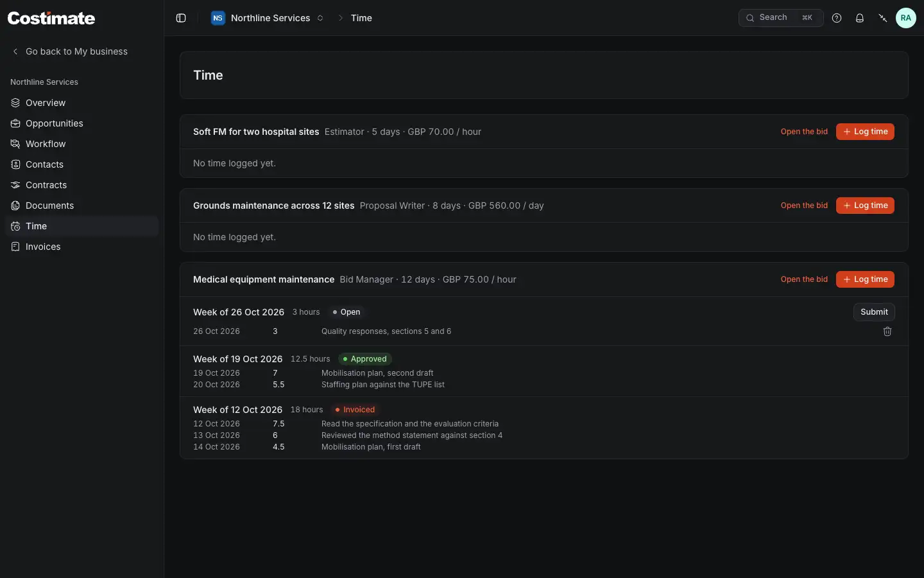Open Invoices in the sidebar

[81, 247]
